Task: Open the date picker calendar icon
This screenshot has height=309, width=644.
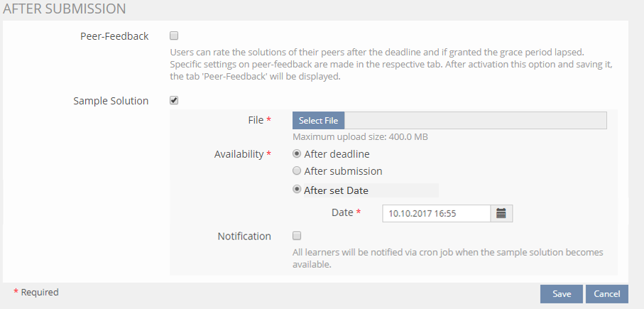Action: pyautogui.click(x=501, y=212)
